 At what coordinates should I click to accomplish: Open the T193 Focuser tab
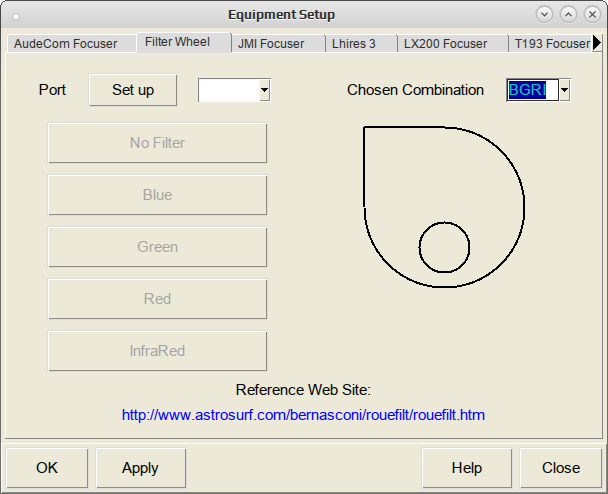coord(551,43)
